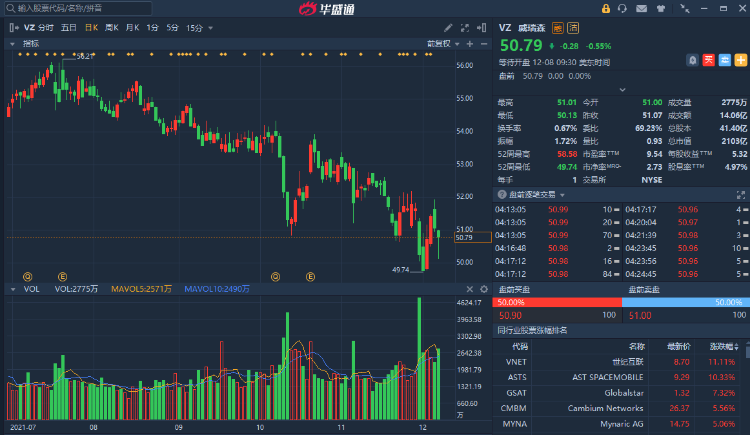Open VOL indicator settings gear
Screen dimensions: 750x435
[484, 289]
